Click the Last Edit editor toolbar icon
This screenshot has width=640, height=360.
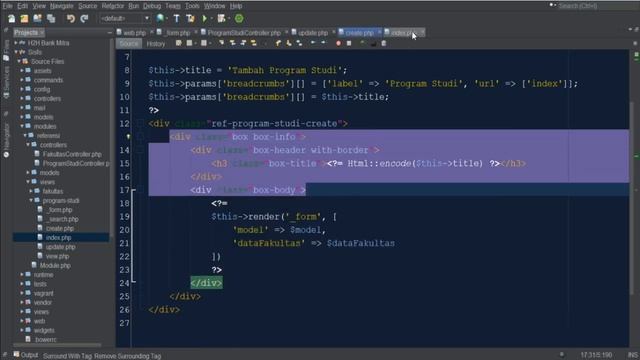point(179,43)
